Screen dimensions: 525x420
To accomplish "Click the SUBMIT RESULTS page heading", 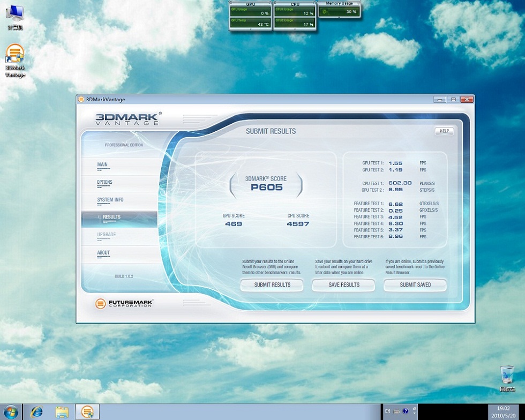I will point(271,131).
